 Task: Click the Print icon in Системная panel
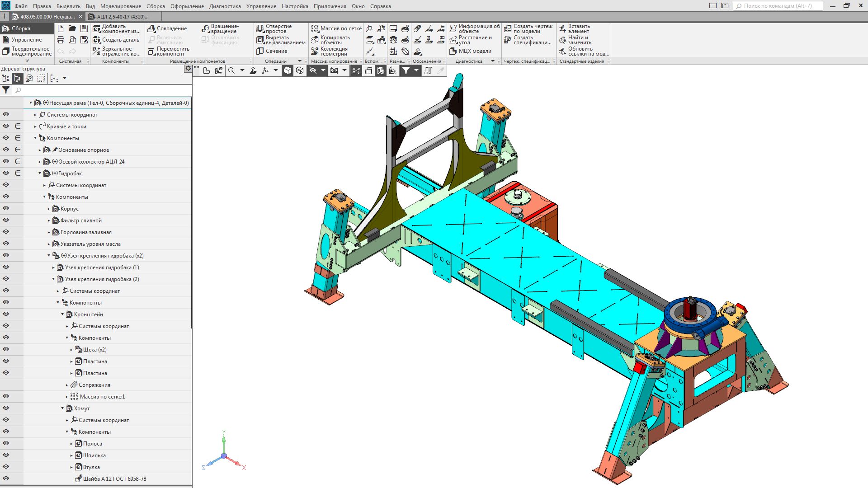61,40
